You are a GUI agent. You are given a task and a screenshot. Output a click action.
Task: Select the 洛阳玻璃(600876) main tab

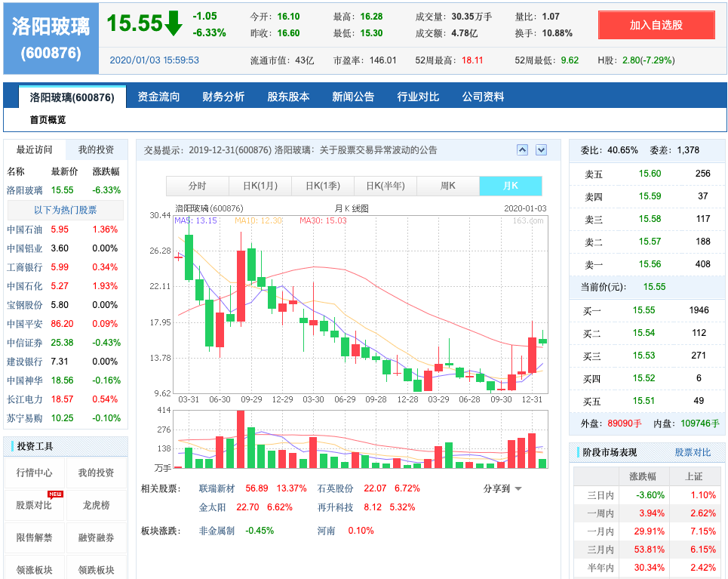pyautogui.click(x=72, y=97)
